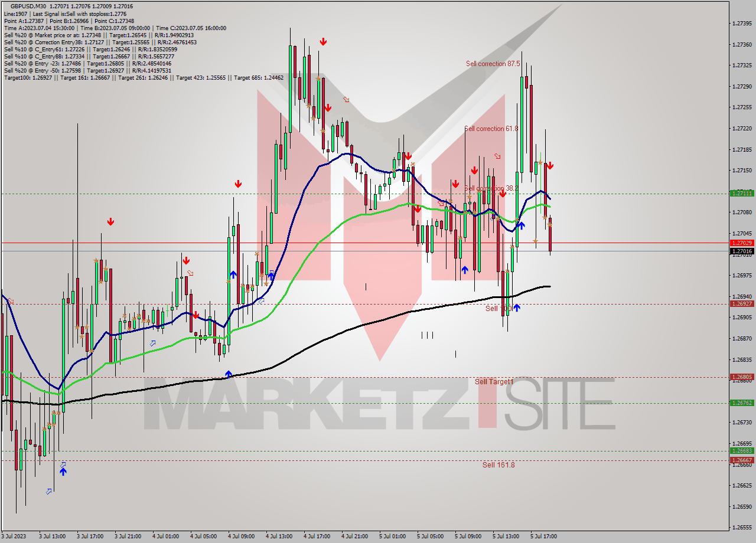Click 1.26730 on the price axis
This screenshot has width=756, height=543.
click(x=742, y=423)
